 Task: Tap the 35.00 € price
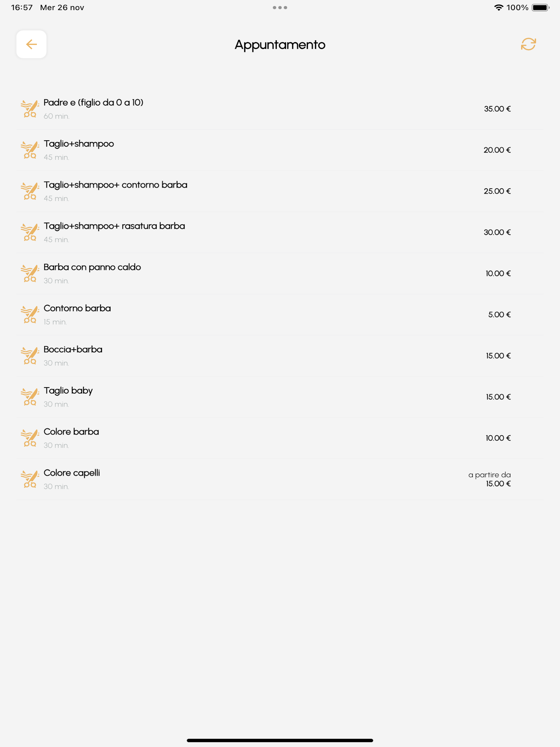pyautogui.click(x=497, y=109)
